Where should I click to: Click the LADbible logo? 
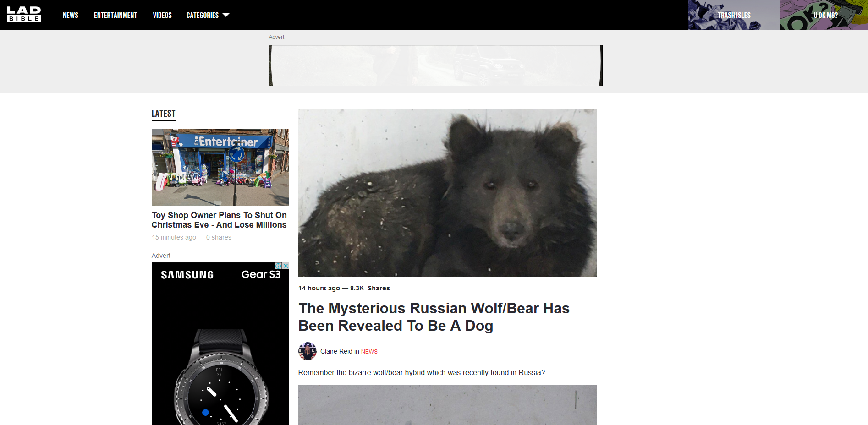(x=24, y=15)
